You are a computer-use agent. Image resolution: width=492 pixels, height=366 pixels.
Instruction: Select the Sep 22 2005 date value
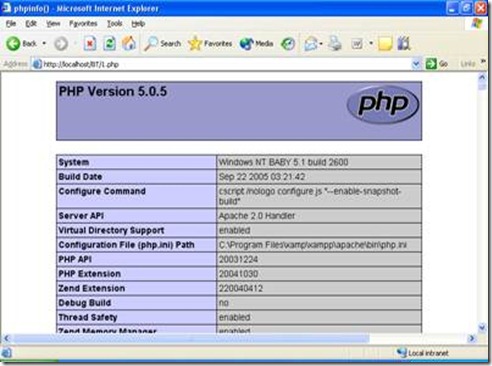click(262, 177)
